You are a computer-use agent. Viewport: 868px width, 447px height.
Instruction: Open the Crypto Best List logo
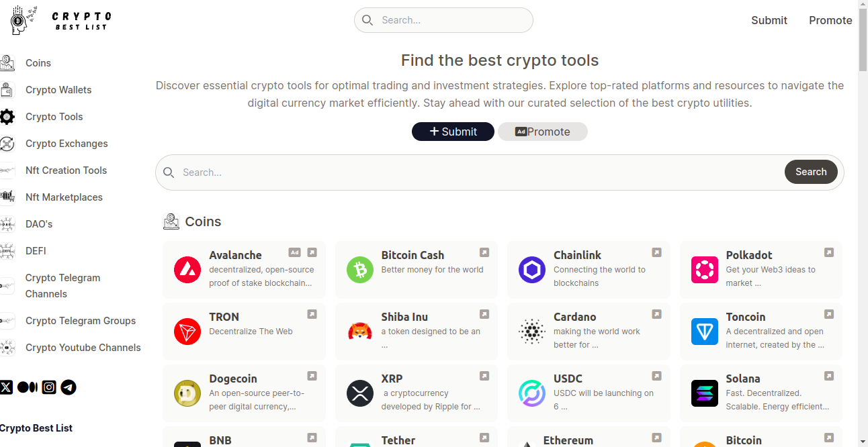point(60,20)
